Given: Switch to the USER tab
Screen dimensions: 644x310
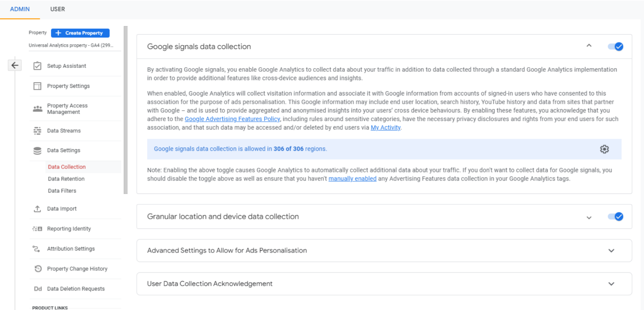Looking at the screenshot, I should click(57, 9).
